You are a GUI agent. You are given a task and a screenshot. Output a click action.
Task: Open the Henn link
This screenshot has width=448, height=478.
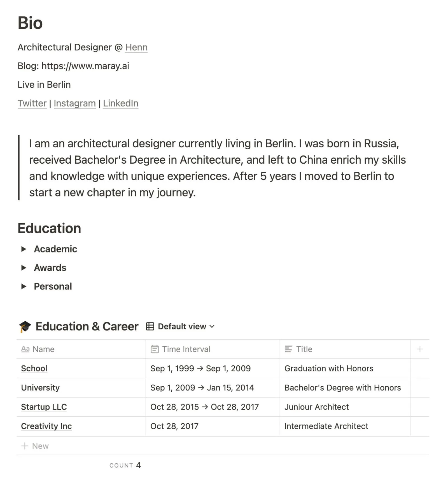(x=136, y=47)
